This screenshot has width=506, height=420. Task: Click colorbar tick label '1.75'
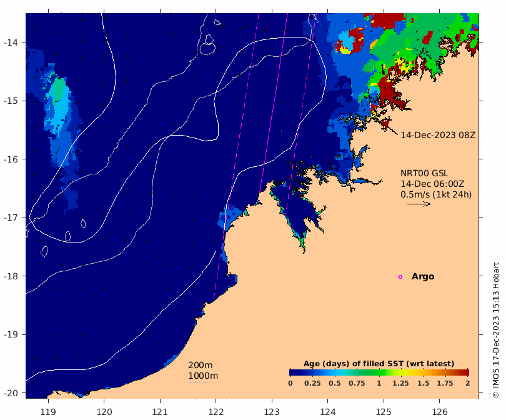[445, 383]
